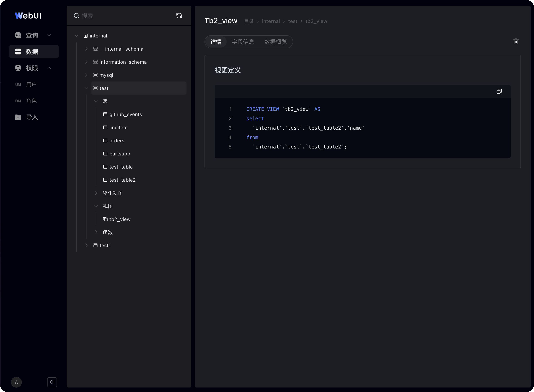Expand the 函数 functions group

pyautogui.click(x=96, y=232)
